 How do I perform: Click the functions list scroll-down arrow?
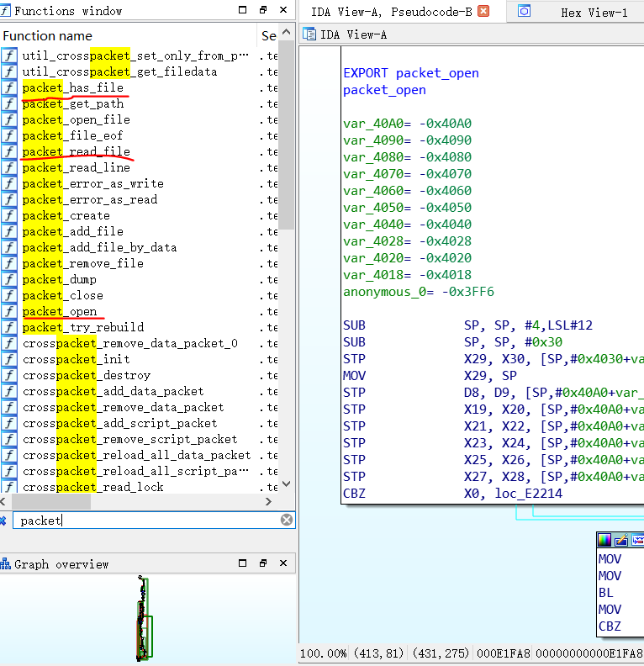(x=287, y=484)
